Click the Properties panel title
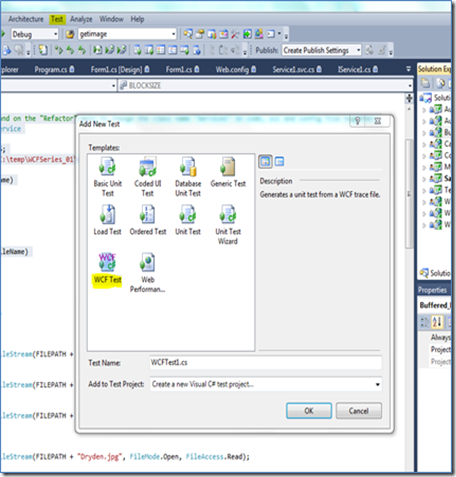456x477 pixels. pos(434,290)
